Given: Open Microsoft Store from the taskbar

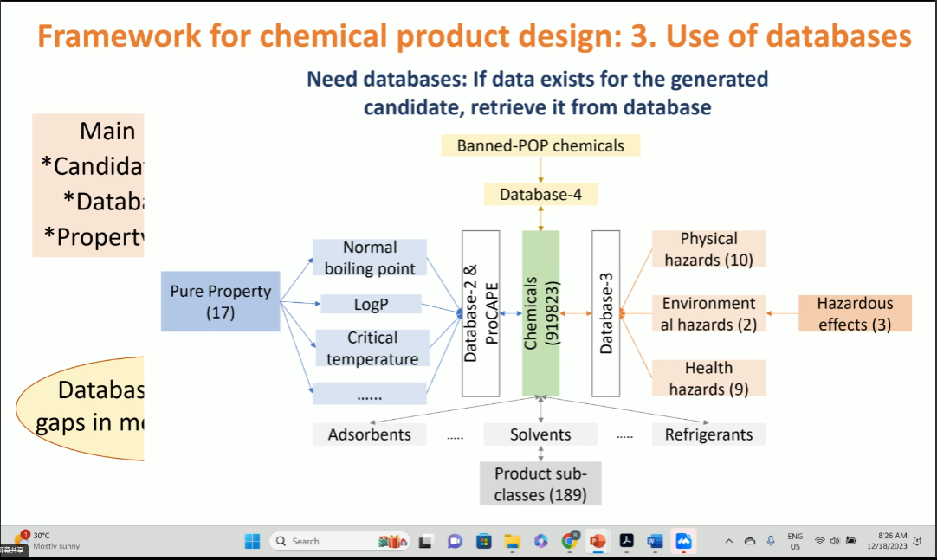Looking at the screenshot, I should (483, 542).
